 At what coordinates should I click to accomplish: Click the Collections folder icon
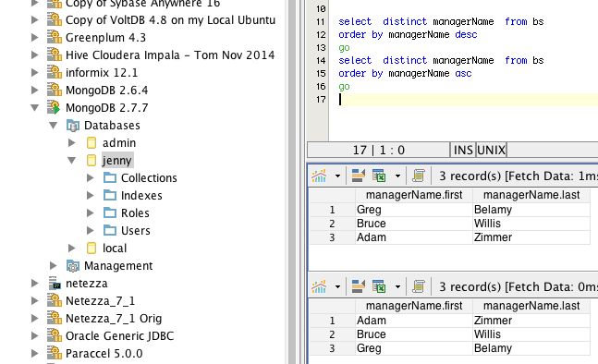[110, 177]
